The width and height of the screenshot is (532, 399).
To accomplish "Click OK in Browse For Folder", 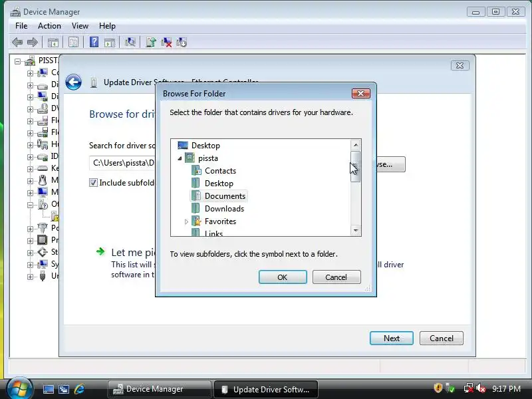I will pos(283,277).
